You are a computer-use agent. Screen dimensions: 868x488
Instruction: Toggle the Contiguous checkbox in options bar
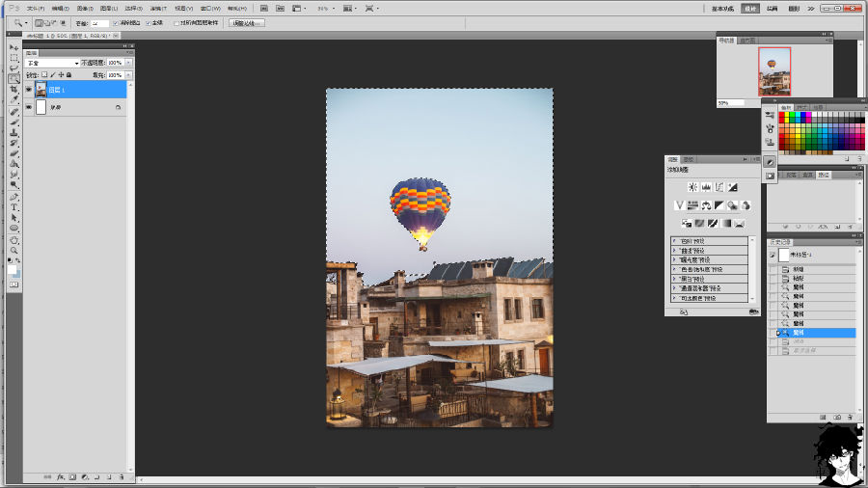(148, 22)
